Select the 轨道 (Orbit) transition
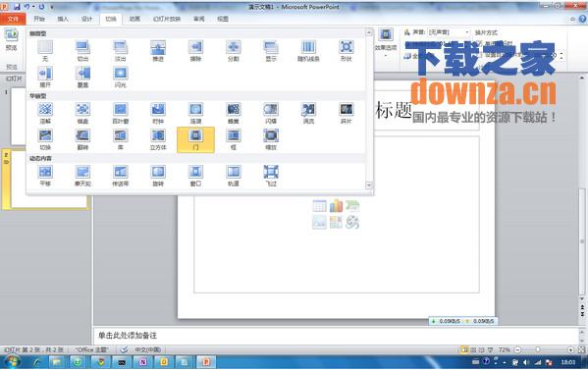This screenshot has height=370, width=588. [234, 176]
